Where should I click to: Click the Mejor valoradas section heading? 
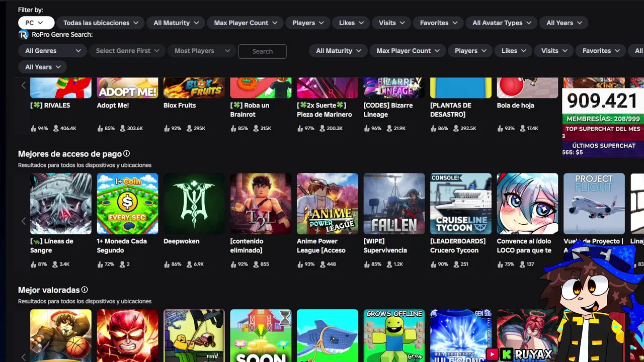tap(49, 290)
